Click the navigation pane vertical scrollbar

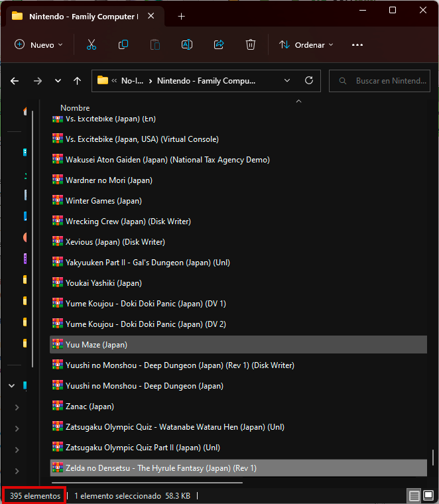[x=32, y=239]
